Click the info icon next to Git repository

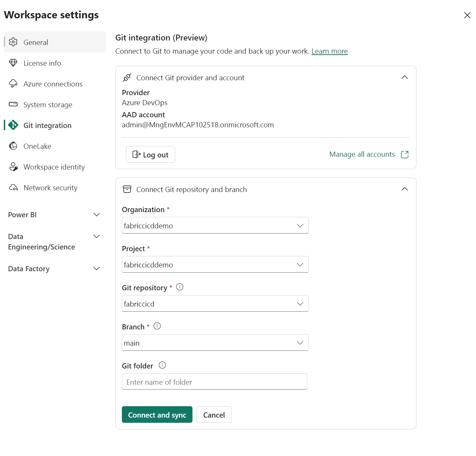[180, 287]
